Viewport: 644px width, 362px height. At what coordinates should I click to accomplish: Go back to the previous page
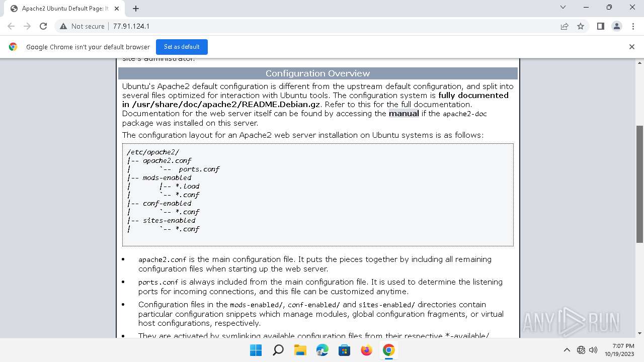(x=11, y=26)
